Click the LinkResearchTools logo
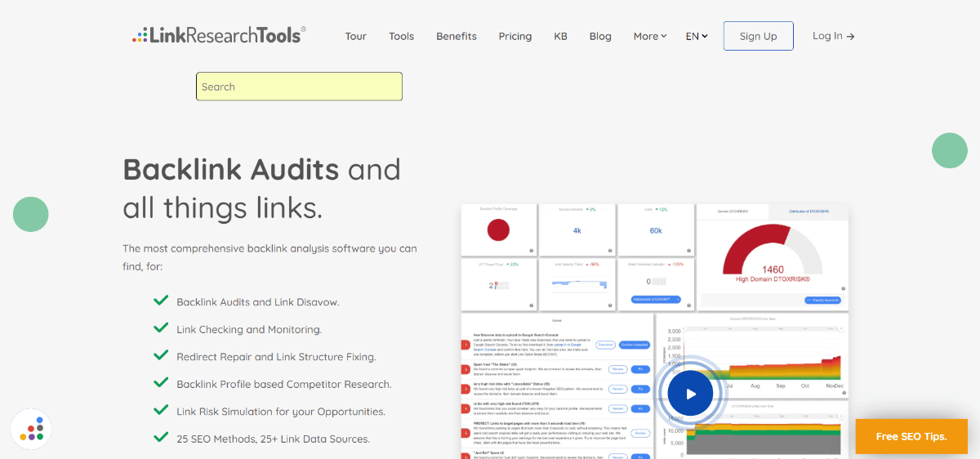The height and width of the screenshot is (459, 980). [219, 35]
